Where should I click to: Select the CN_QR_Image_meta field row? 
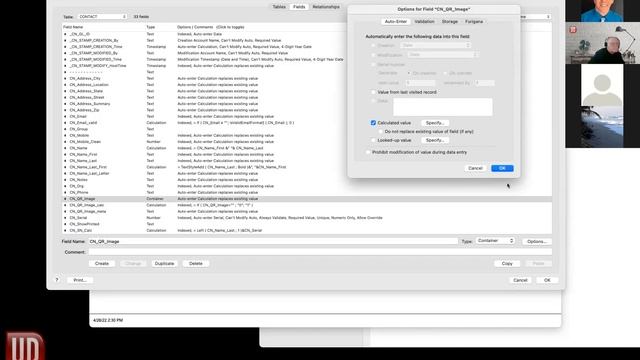tap(307, 211)
